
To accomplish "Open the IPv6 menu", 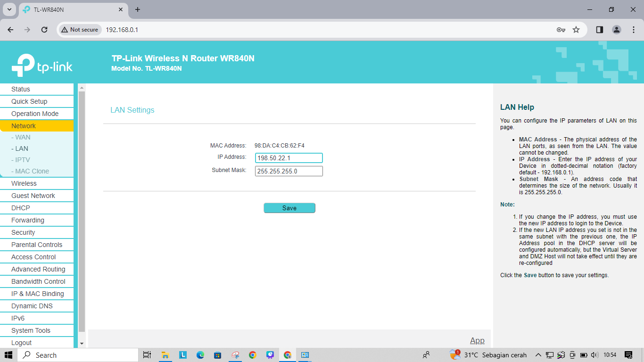I will [x=37, y=318].
